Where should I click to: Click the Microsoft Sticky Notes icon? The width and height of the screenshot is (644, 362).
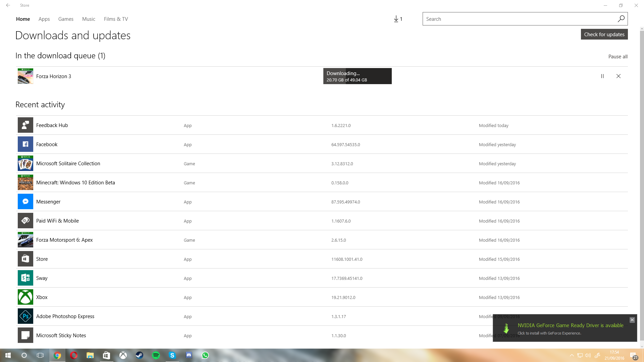(25, 335)
